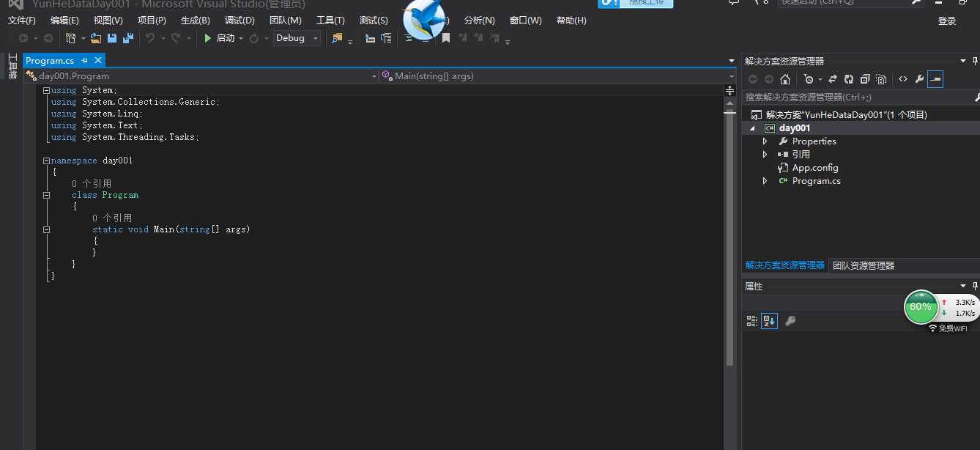Toggle the Show All Files icon
Screen dimensions: 980x450
(881, 78)
